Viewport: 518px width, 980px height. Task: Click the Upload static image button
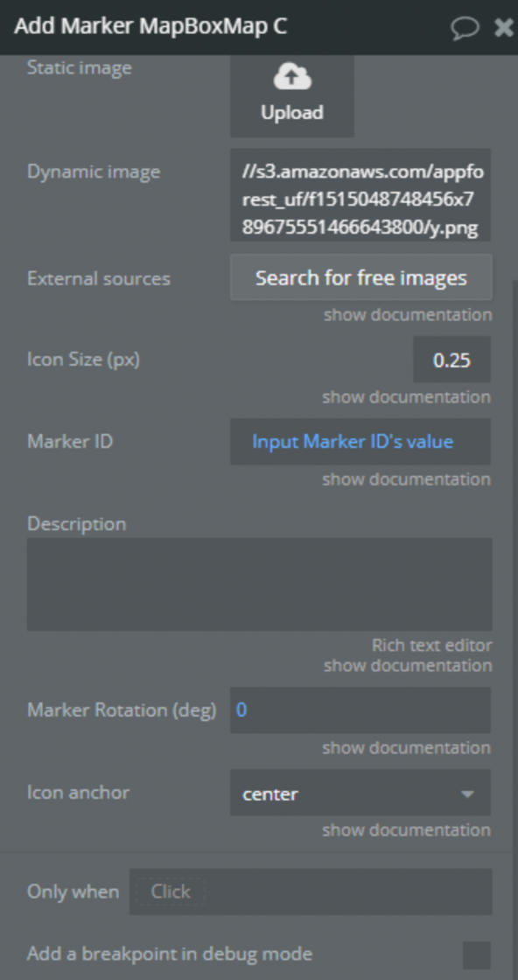click(x=291, y=95)
